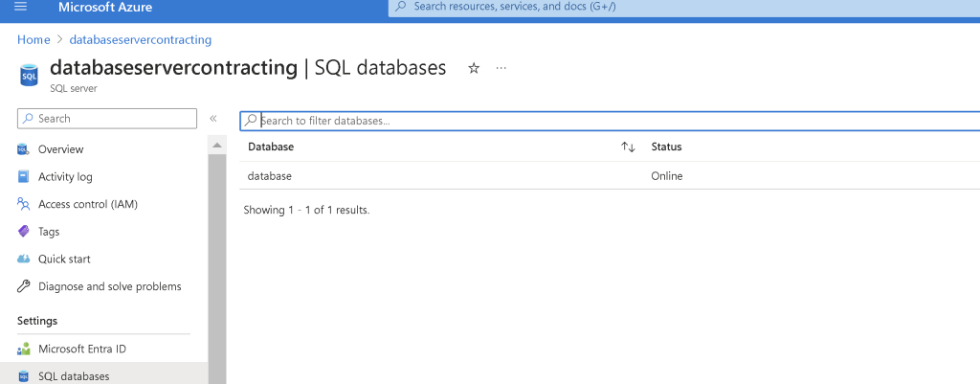This screenshot has height=384, width=980.
Task: Click the SQL server resource icon
Action: [x=30, y=75]
